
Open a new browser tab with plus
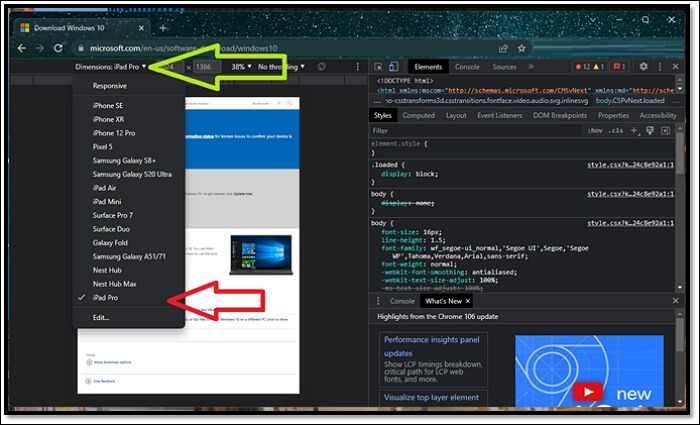(163, 28)
